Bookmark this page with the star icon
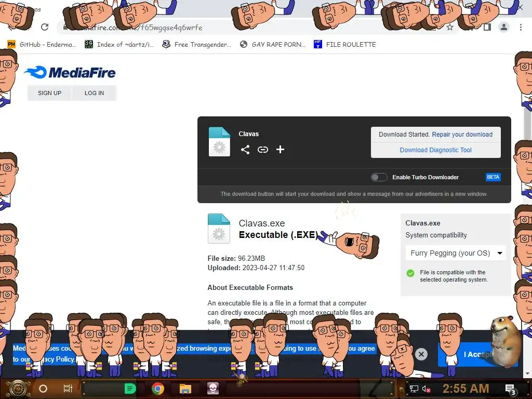The height and width of the screenshot is (399, 532). coord(450,27)
